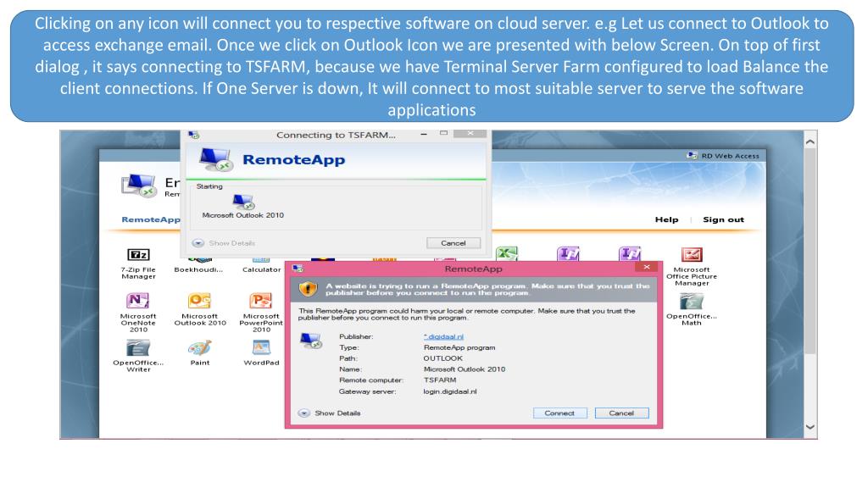The image size is (868, 488).
Task: Open the 7-Zip File Manager icon
Action: [138, 254]
